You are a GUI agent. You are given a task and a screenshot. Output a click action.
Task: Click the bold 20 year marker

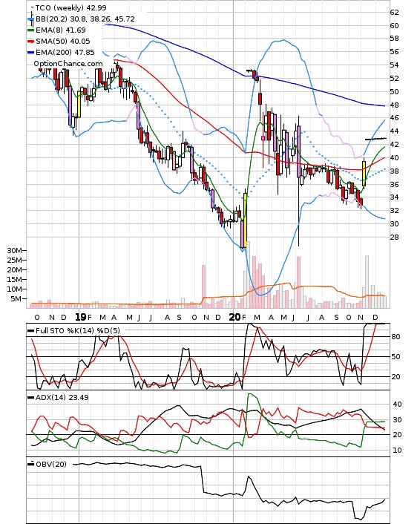tap(235, 317)
